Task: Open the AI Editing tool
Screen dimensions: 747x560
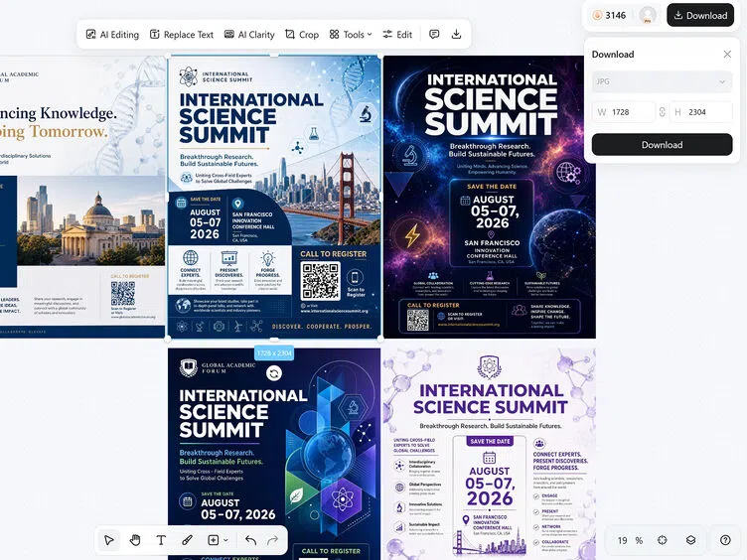Action: pos(112,35)
